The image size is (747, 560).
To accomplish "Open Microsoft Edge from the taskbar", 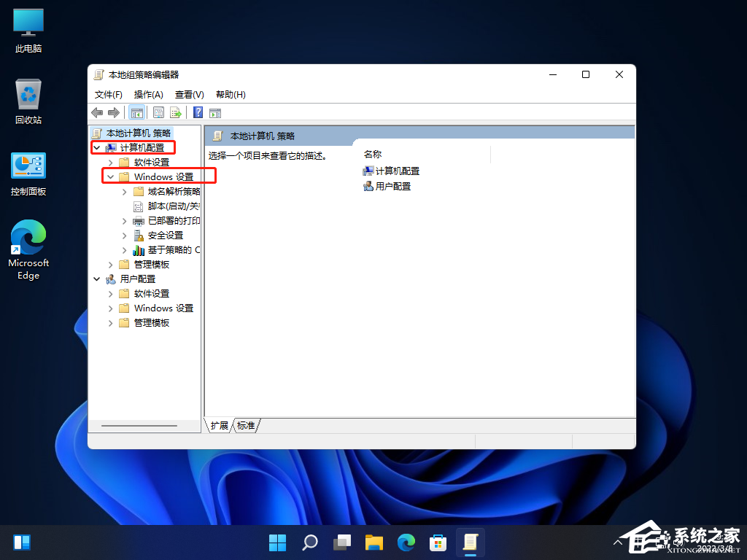I will 406,542.
